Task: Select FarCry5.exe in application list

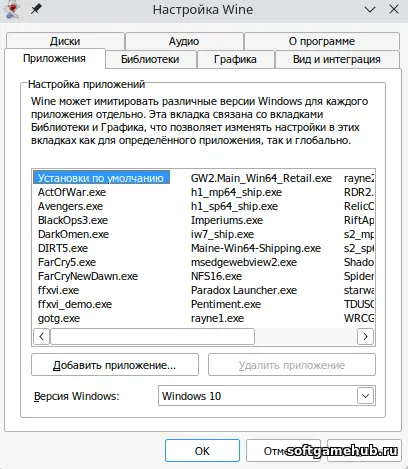Action: (67, 262)
